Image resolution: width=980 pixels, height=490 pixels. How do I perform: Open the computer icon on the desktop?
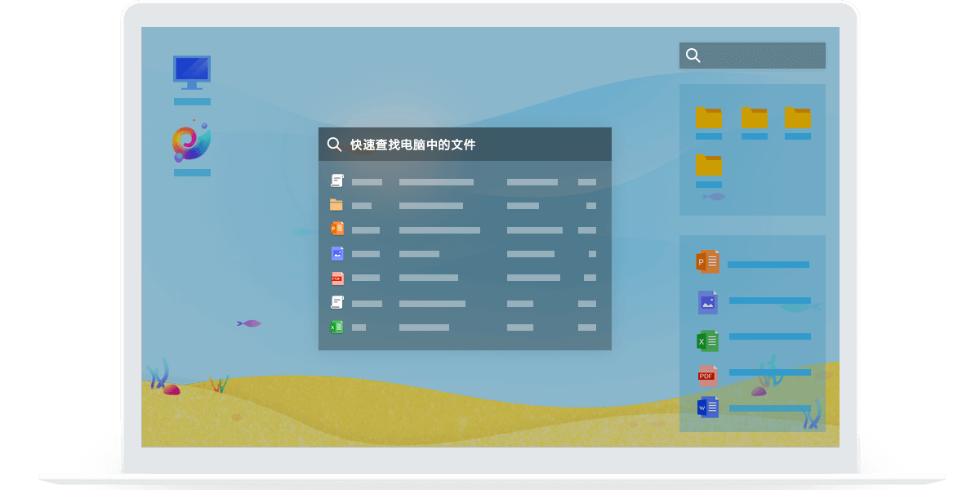[192, 72]
